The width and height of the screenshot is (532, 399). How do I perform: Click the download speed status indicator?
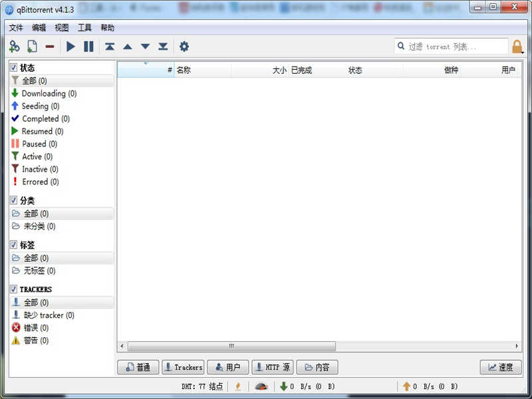click(x=307, y=386)
